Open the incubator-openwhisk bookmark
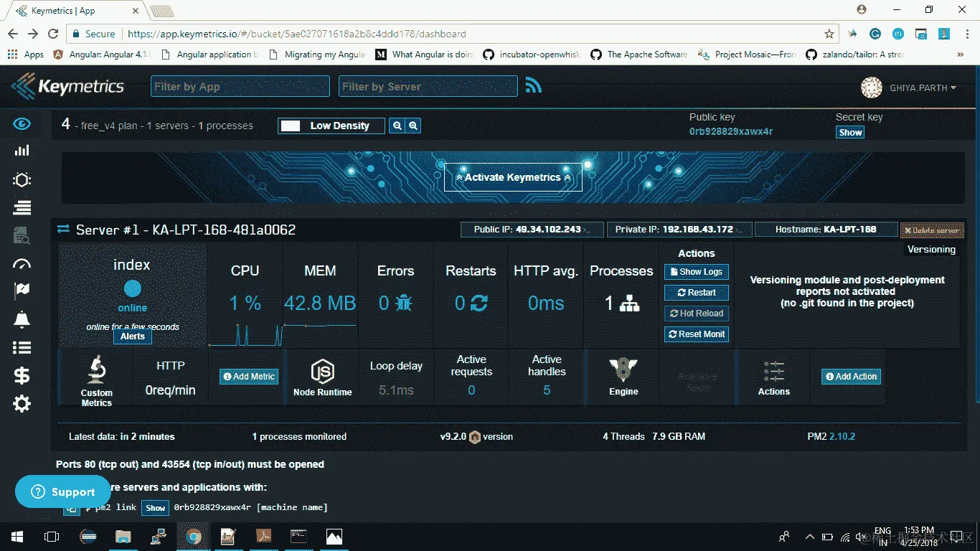This screenshot has height=551, width=980. [x=533, y=55]
